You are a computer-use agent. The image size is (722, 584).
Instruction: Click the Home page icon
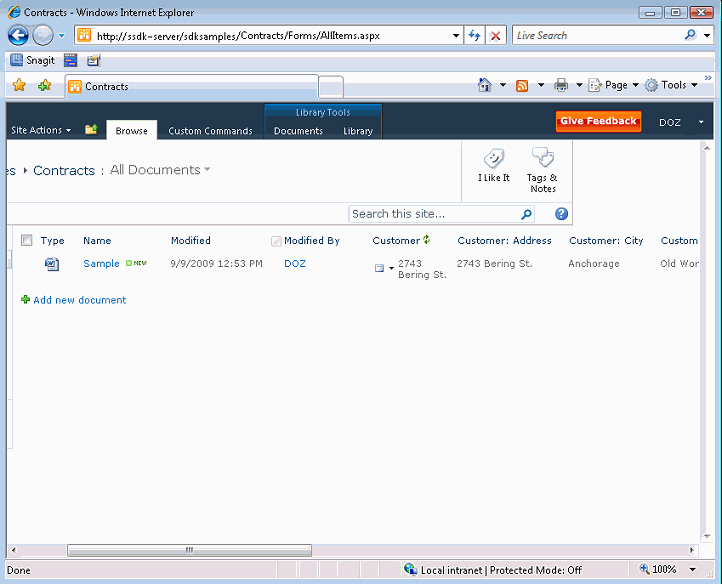484,85
